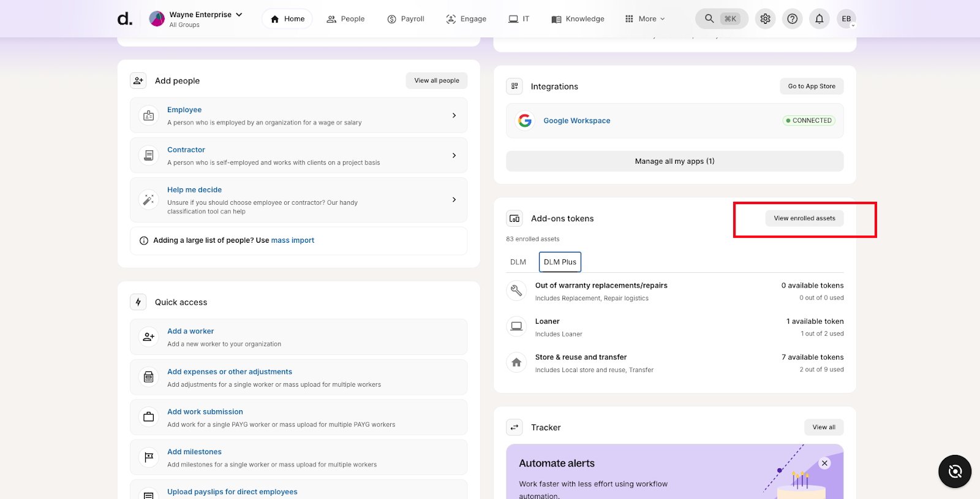This screenshot has width=980, height=499.
Task: Open the mass import link
Action: [292, 240]
